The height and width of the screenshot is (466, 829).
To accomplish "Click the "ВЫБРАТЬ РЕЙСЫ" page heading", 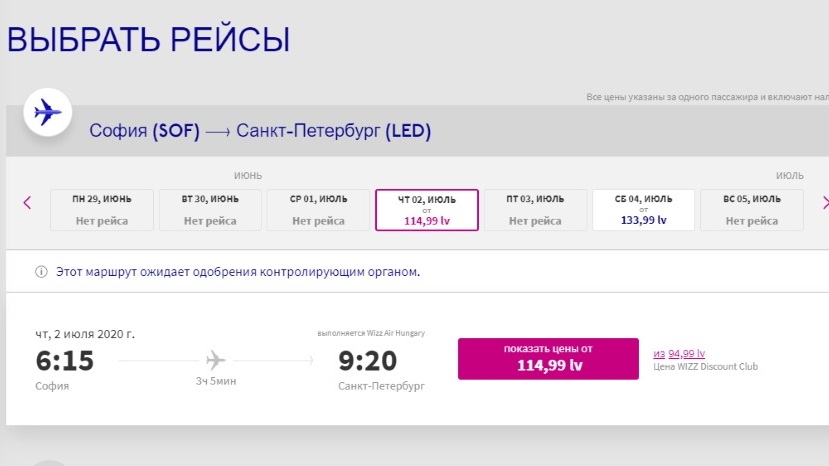I will [x=148, y=40].
